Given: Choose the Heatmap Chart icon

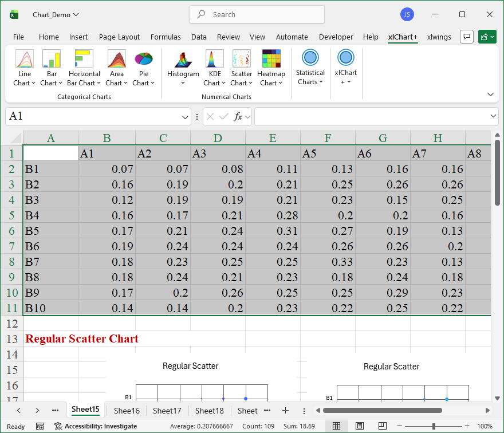Looking at the screenshot, I should tap(271, 60).
